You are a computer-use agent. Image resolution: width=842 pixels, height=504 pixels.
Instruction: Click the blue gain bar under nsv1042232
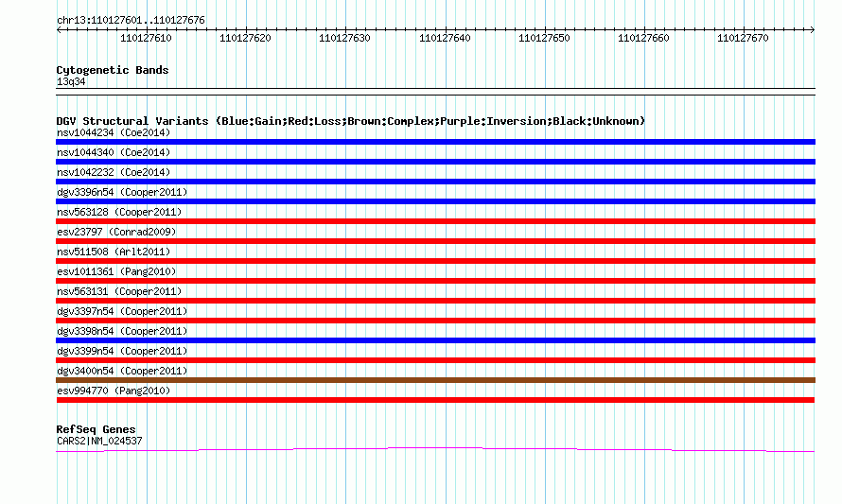coord(435,182)
